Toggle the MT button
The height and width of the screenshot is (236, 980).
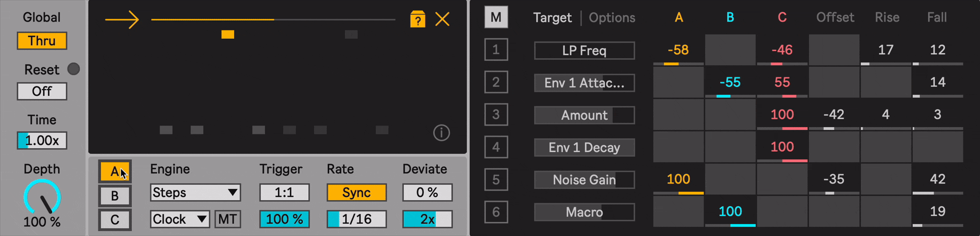(227, 219)
